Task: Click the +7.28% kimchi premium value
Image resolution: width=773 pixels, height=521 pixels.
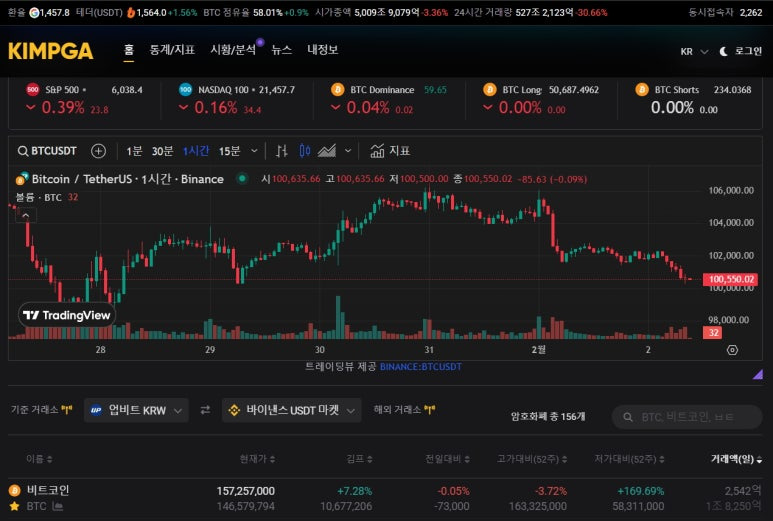Action: [354, 491]
